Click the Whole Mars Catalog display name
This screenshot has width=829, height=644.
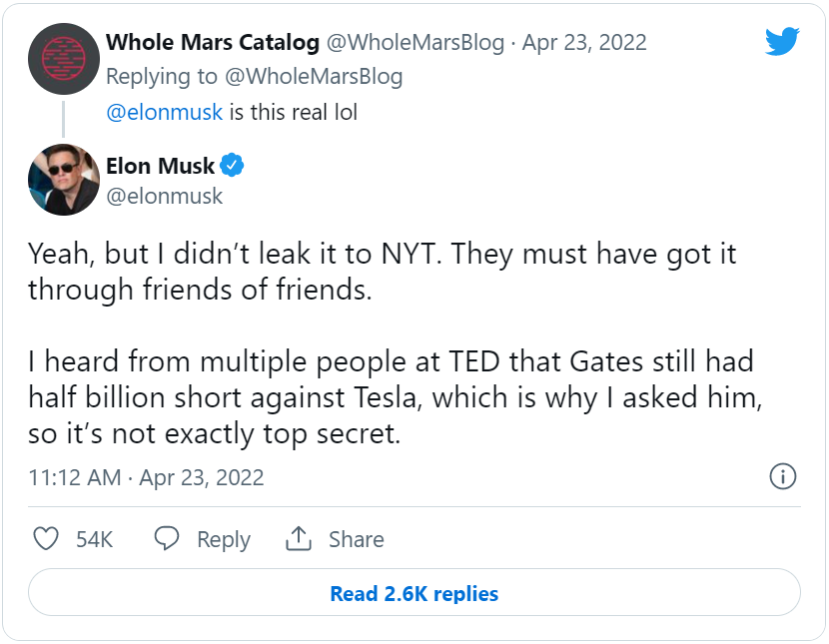click(213, 42)
